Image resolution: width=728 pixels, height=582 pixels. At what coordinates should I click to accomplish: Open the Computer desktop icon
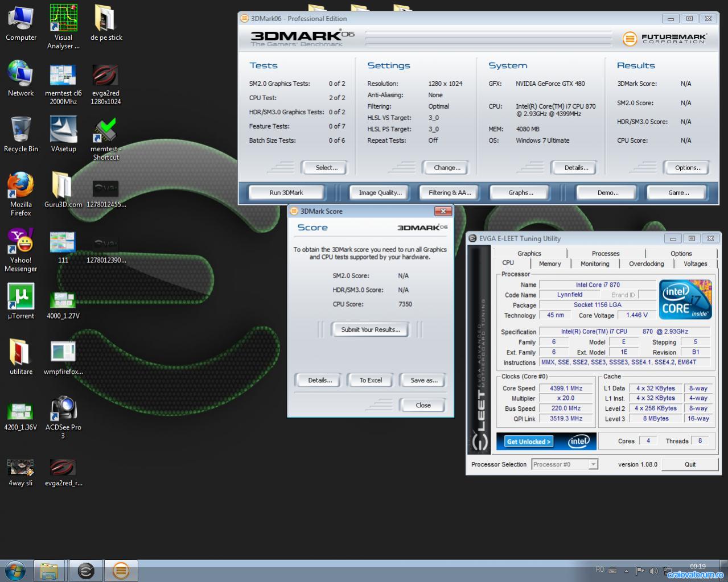[x=21, y=23]
